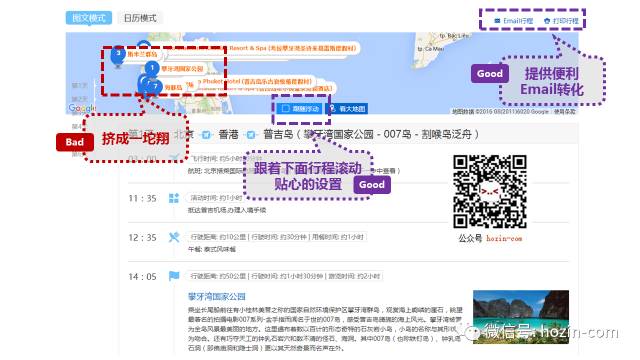
Task: Open the 攀牙湾 scenery photo thumbnail
Action: click(x=521, y=317)
